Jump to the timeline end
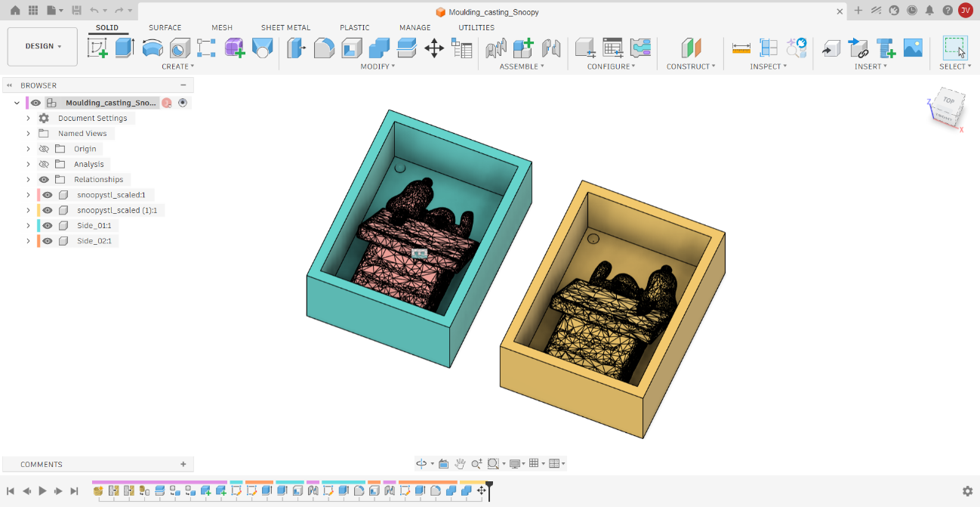Viewport: 980px width, 507px height. [74, 491]
